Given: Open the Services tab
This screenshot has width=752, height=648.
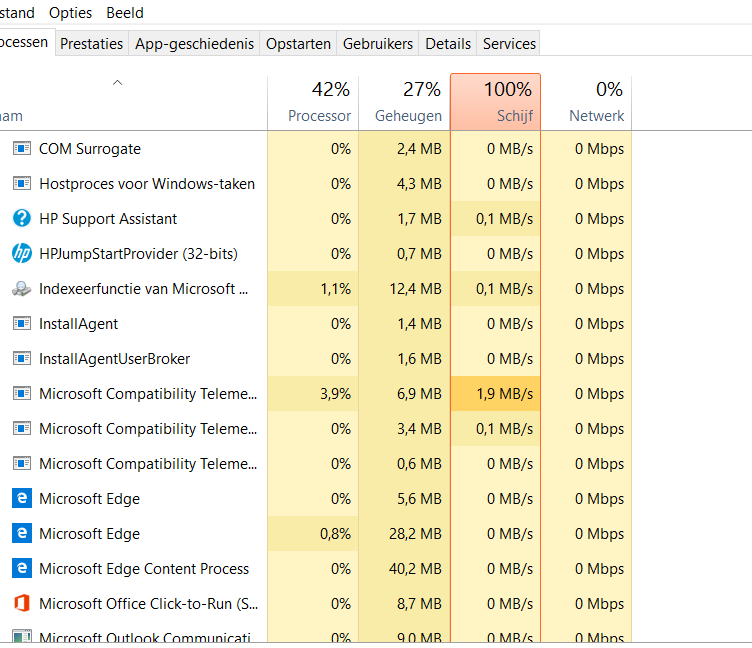Looking at the screenshot, I should (509, 44).
